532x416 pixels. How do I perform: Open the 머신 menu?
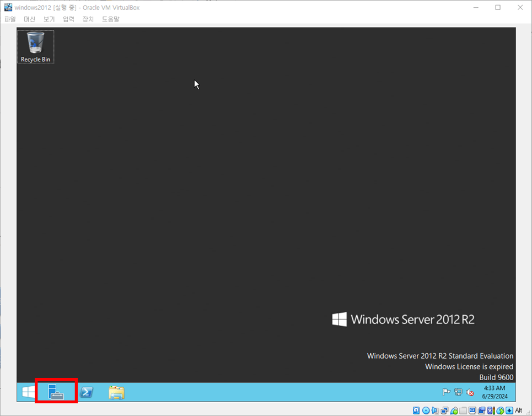[30, 19]
